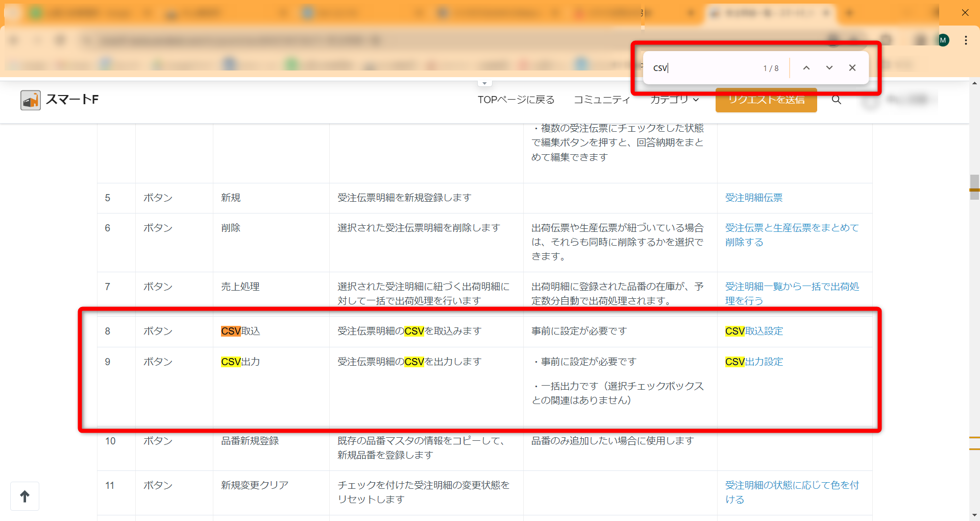Open the コミュニティ menu item
This screenshot has width=980, height=521.
tap(602, 100)
